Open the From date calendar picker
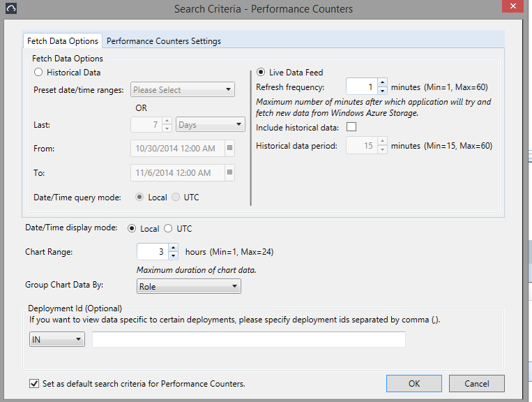The height and width of the screenshot is (402, 532). (230, 149)
